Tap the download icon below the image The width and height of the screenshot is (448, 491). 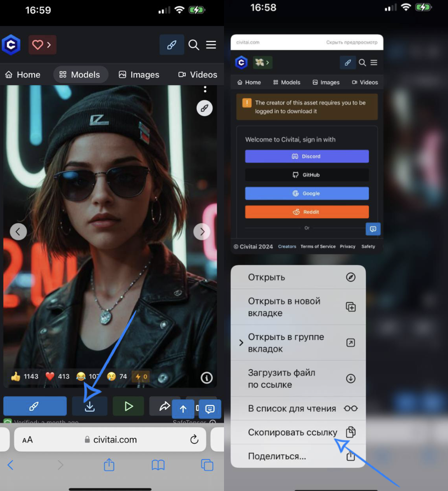(x=90, y=407)
